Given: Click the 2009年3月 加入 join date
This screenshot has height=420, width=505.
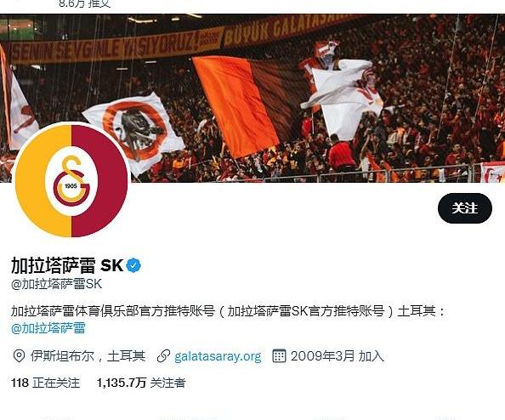Looking at the screenshot, I should [338, 356].
